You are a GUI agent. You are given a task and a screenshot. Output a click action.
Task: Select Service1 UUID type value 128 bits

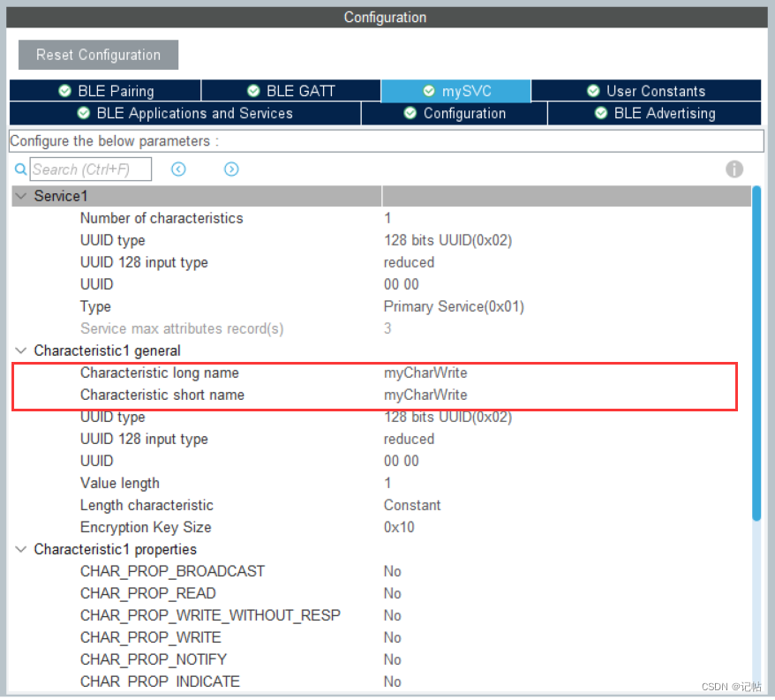(448, 241)
